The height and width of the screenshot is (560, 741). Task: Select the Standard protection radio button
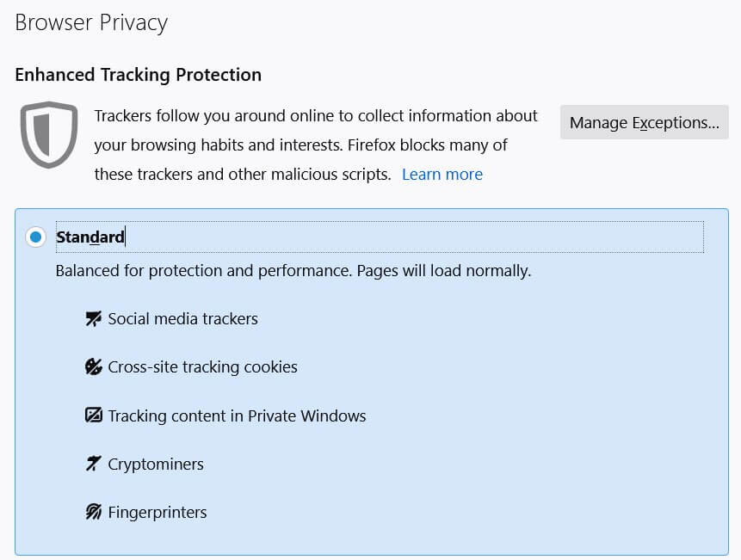tap(35, 237)
